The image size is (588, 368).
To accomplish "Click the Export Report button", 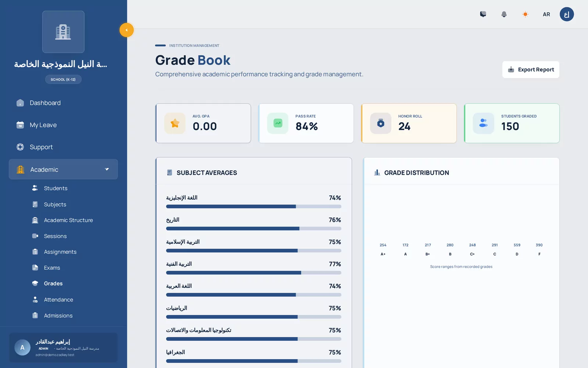I will pyautogui.click(x=531, y=70).
